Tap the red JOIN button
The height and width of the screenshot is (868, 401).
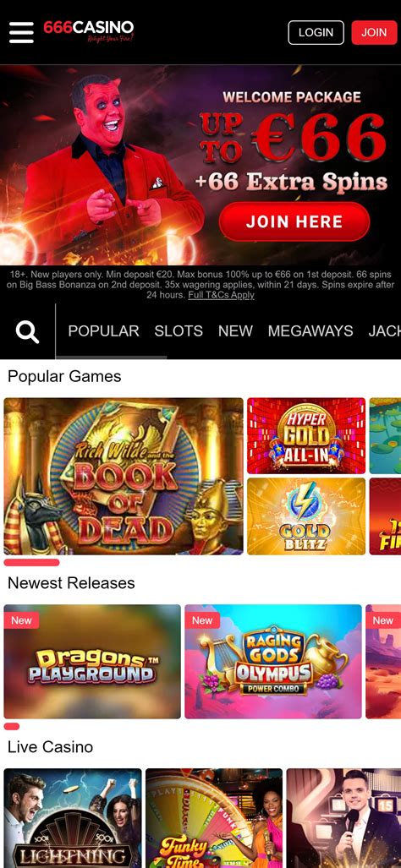374,33
